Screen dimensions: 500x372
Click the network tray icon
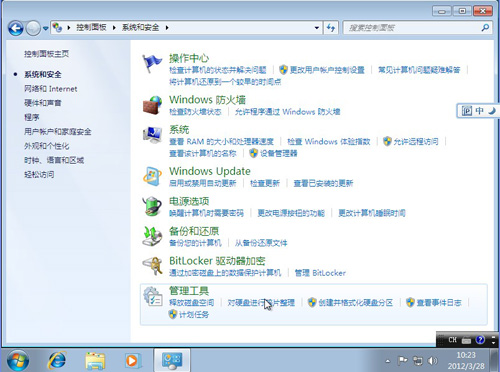(417, 360)
